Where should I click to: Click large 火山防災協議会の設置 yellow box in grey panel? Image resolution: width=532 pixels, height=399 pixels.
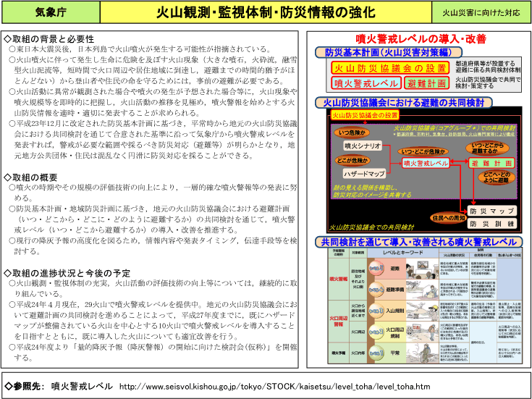tap(390, 68)
